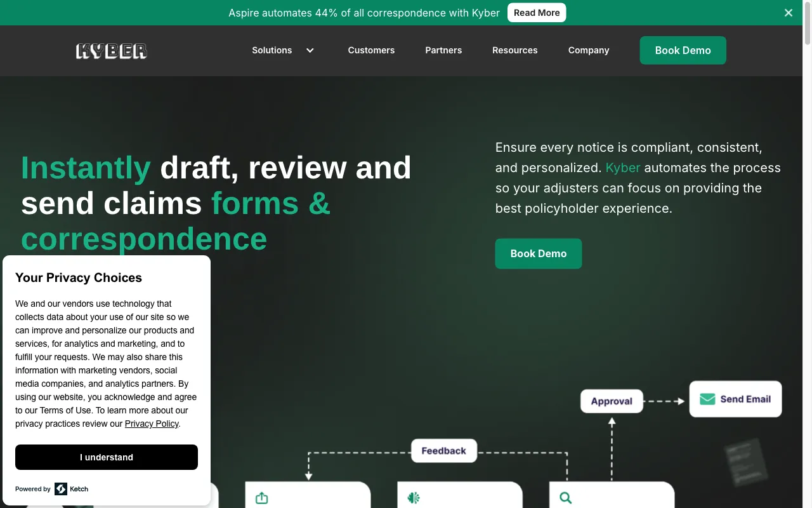812x508 pixels.
Task: Click the Kyber logo in the header
Action: point(112,51)
